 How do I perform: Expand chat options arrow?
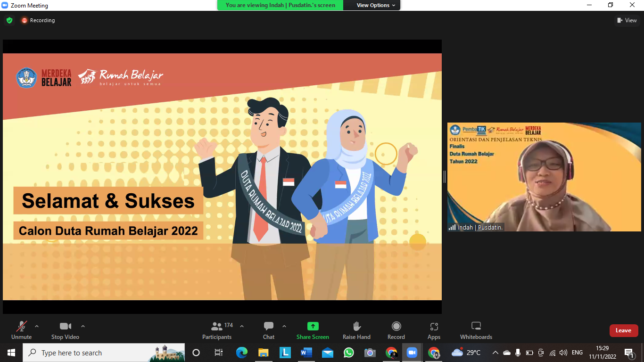(284, 326)
